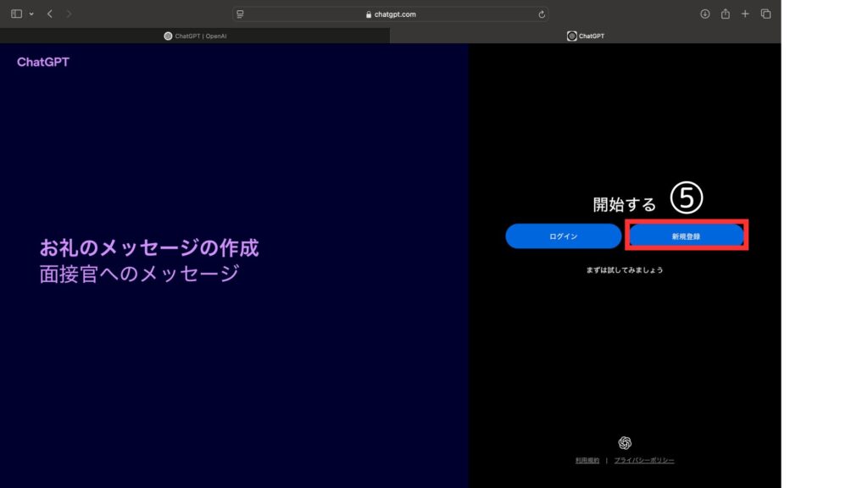The height and width of the screenshot is (488, 868).
Task: Click the share icon in toolbar
Action: tap(726, 14)
